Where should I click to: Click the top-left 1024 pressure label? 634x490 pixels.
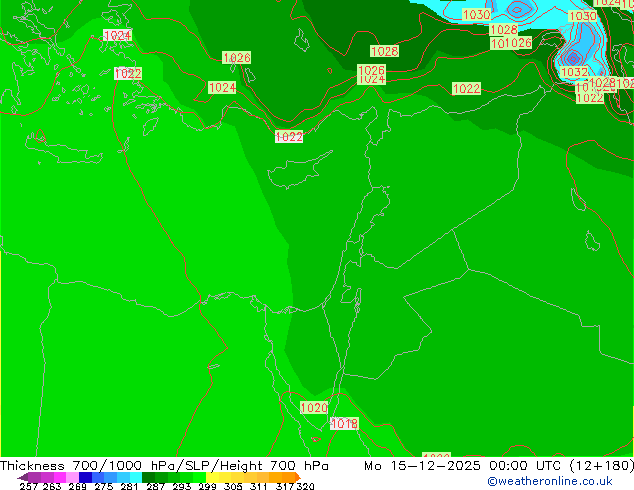coord(117,36)
